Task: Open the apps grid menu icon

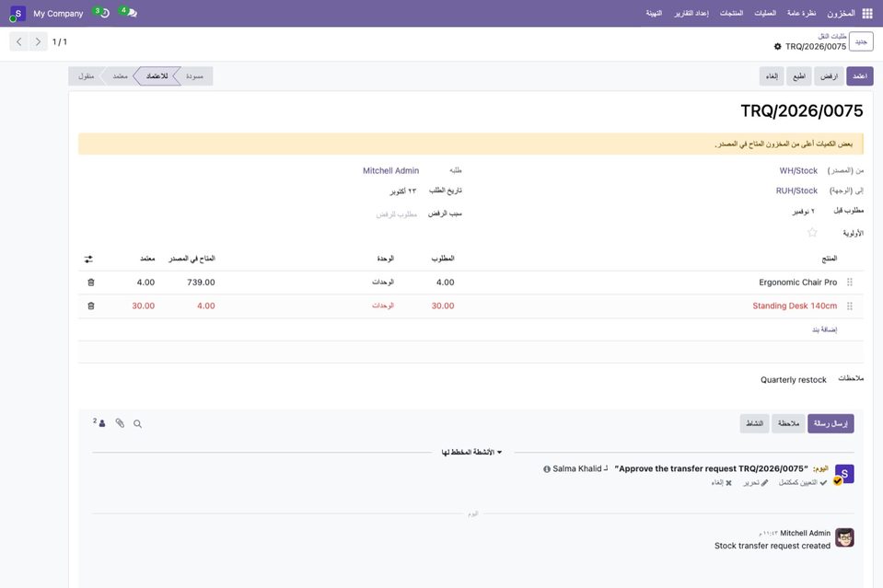Action: coord(866,13)
